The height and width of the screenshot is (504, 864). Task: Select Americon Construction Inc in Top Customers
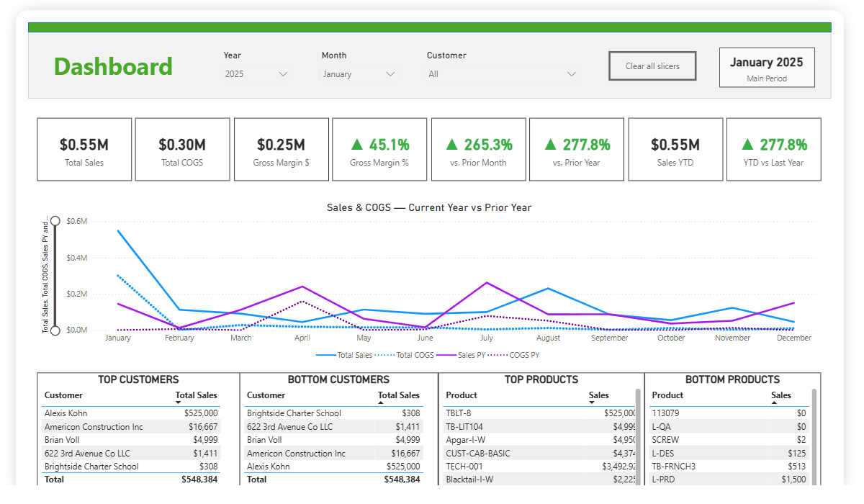pyautogui.click(x=131, y=427)
